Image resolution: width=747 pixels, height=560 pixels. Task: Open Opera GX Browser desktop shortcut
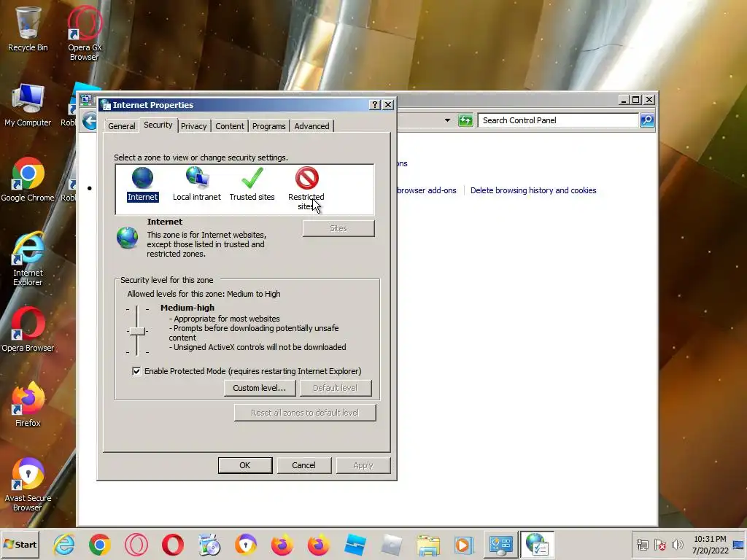[85, 34]
